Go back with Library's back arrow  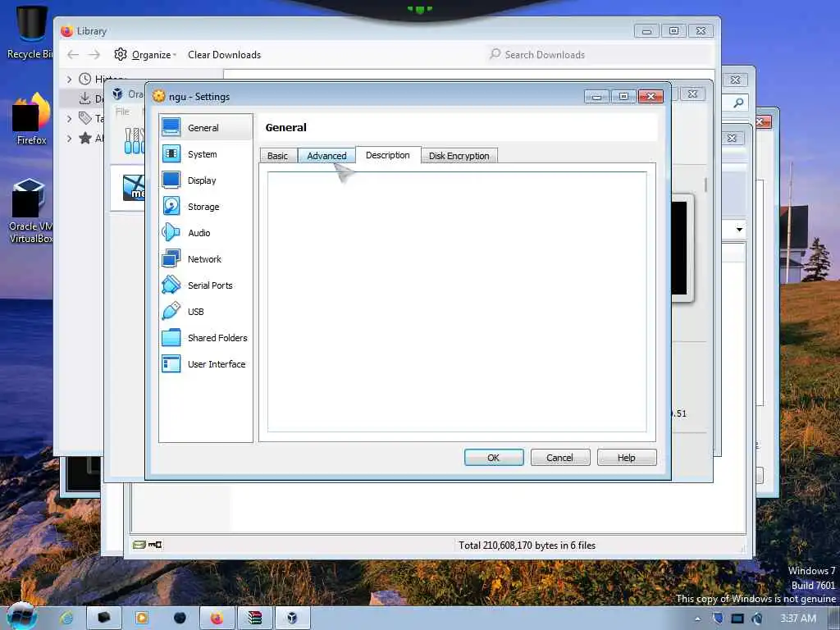tap(73, 55)
